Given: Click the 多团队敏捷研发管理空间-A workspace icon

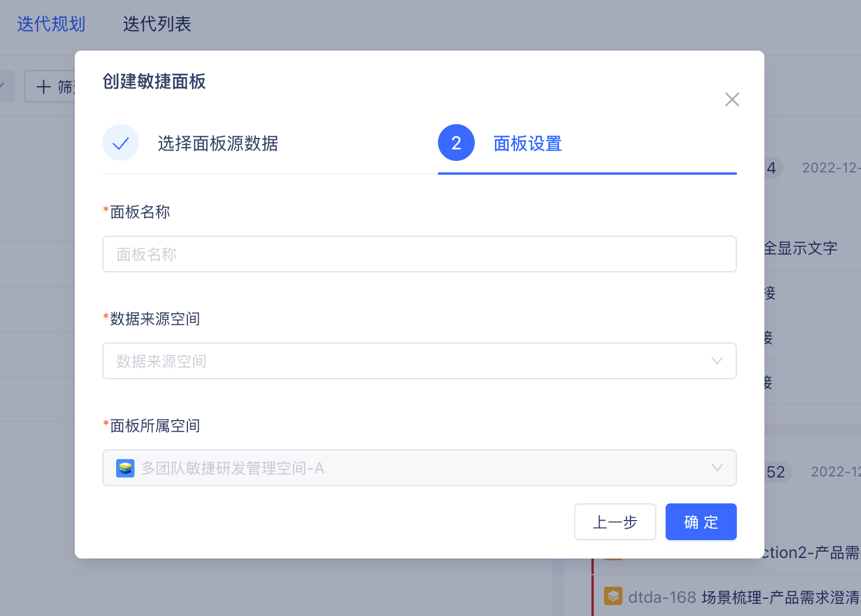Looking at the screenshot, I should click(x=125, y=468).
